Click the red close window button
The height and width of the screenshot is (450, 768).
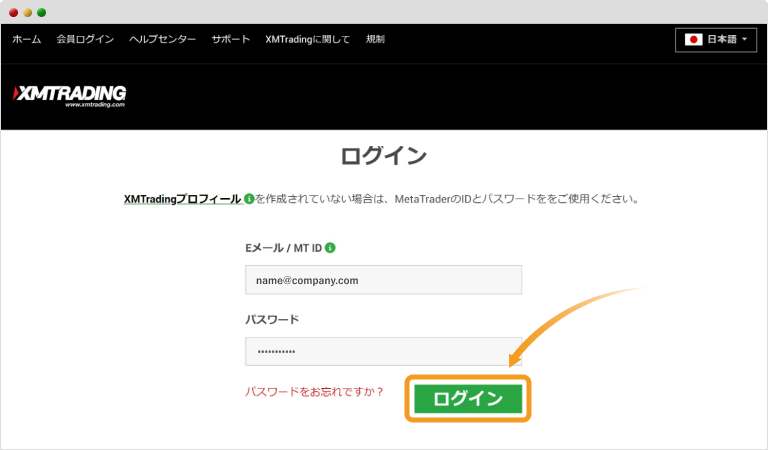(x=14, y=12)
